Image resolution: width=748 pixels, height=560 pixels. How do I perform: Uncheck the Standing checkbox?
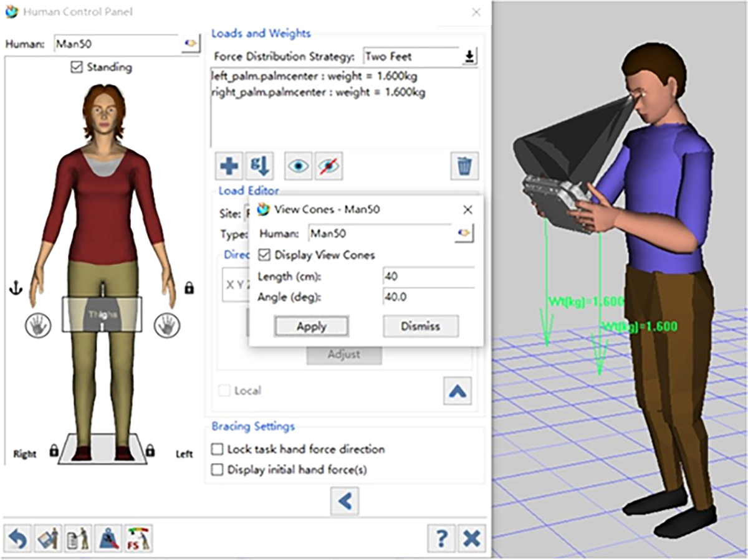pyautogui.click(x=77, y=67)
